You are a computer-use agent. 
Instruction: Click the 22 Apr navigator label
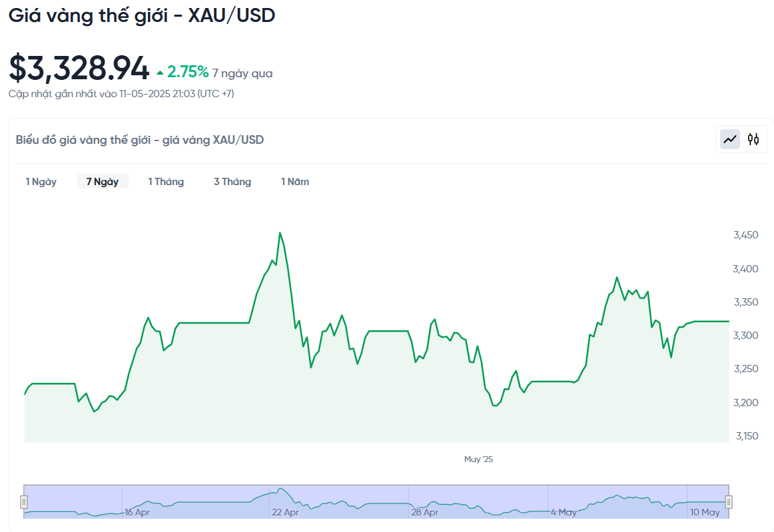tap(285, 512)
